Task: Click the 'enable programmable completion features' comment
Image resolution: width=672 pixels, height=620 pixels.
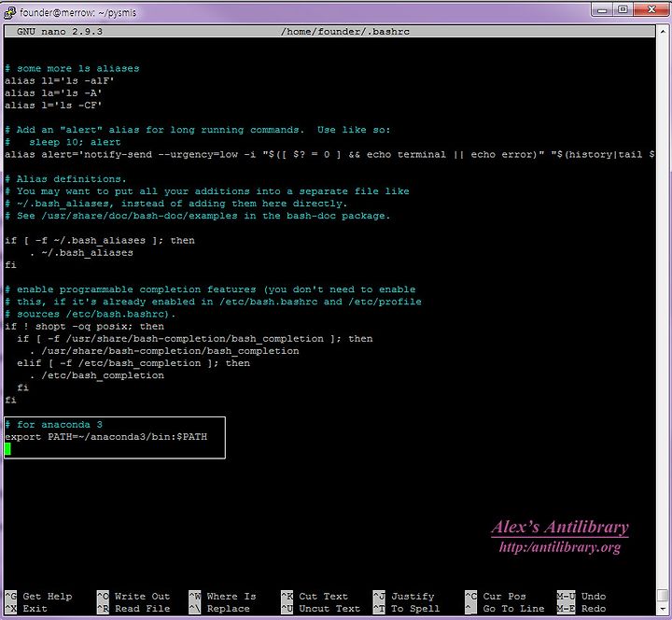Action: (210, 289)
